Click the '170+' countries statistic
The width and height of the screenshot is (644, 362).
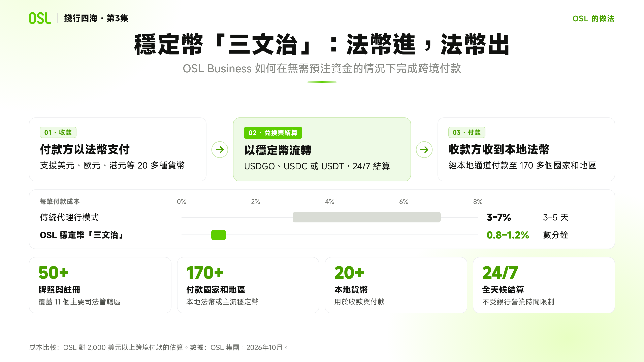click(205, 272)
